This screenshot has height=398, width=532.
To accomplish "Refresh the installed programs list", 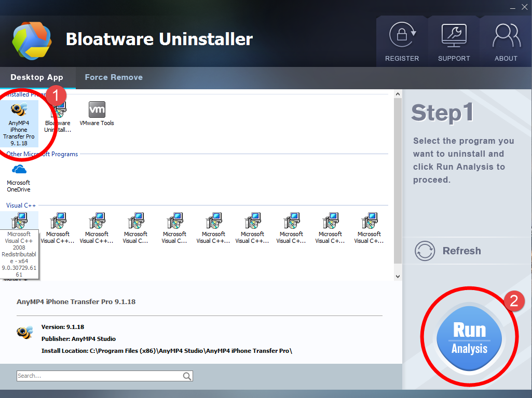I will 448,251.
